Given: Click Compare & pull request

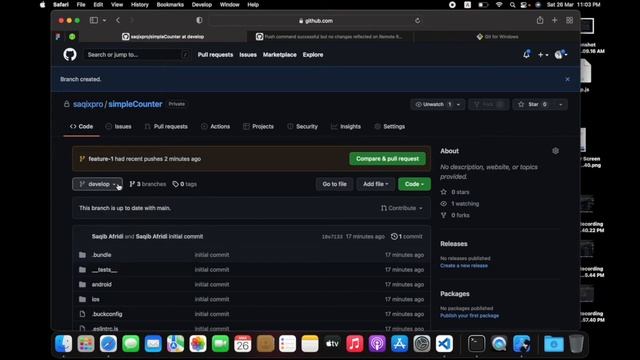Looking at the screenshot, I should 387,159.
